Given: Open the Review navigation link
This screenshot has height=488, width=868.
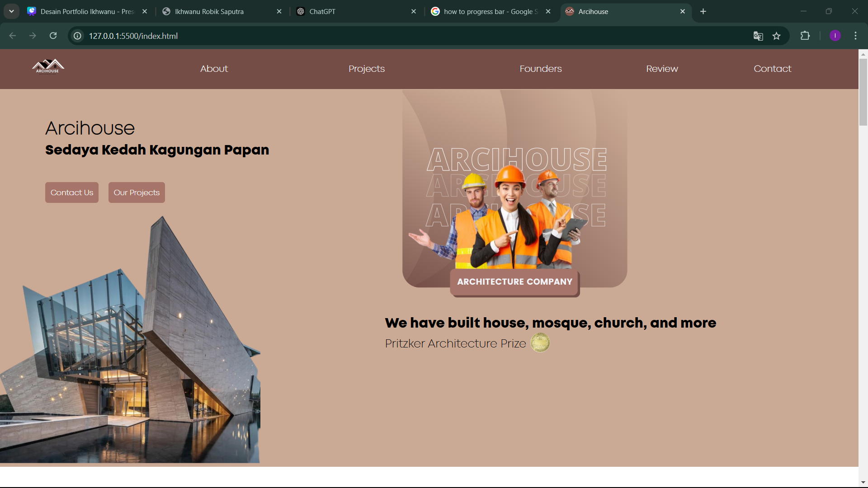Looking at the screenshot, I should click(x=662, y=69).
